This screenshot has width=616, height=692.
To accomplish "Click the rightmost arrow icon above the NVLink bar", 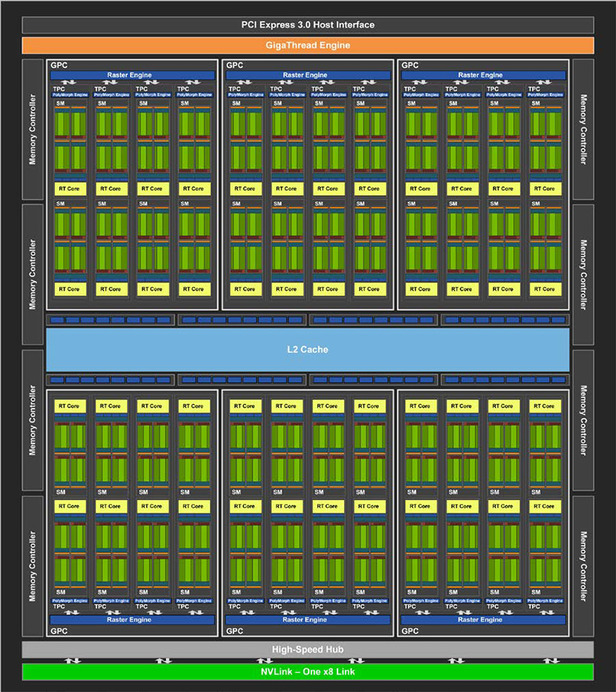I will click(550, 660).
